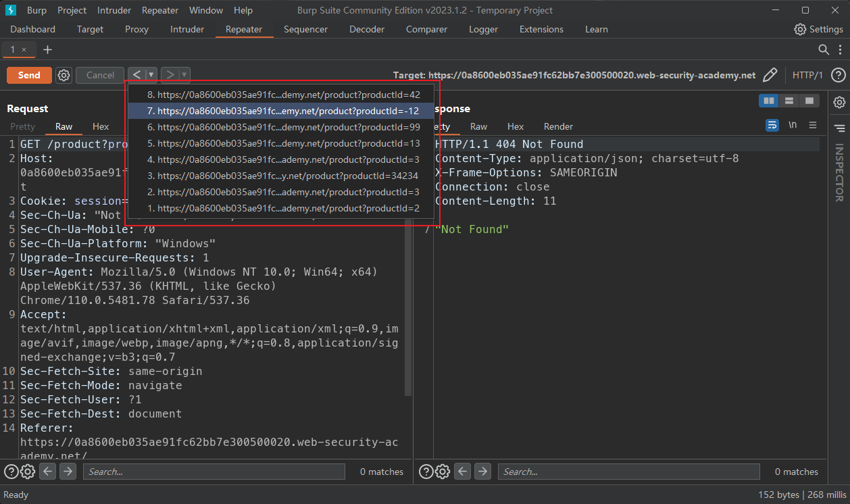The image size is (850, 504).
Task: Select history entry 5 productId=13
Action: click(281, 143)
